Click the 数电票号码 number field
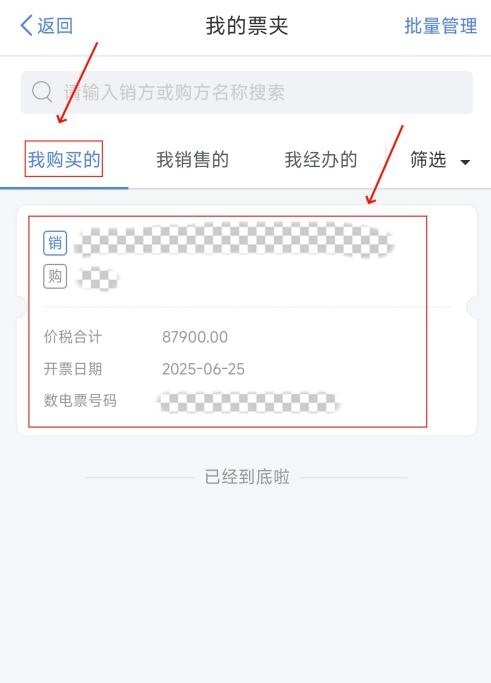 tap(247, 402)
